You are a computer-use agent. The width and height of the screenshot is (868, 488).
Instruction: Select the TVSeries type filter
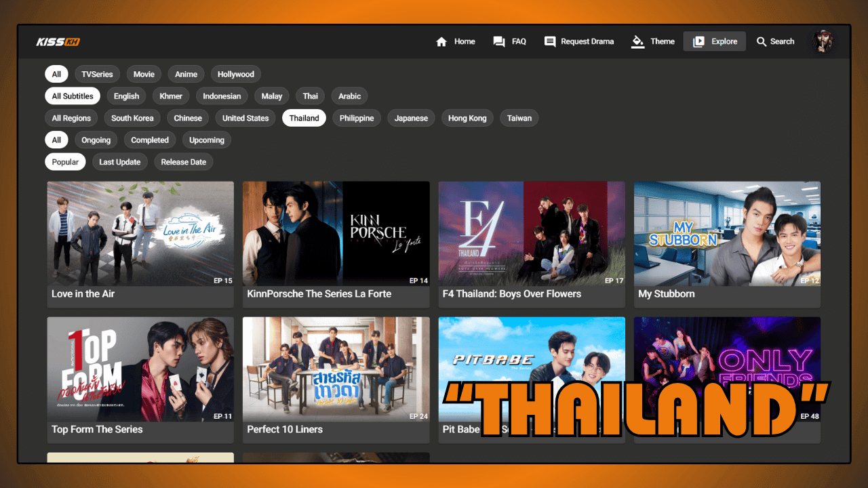click(97, 75)
